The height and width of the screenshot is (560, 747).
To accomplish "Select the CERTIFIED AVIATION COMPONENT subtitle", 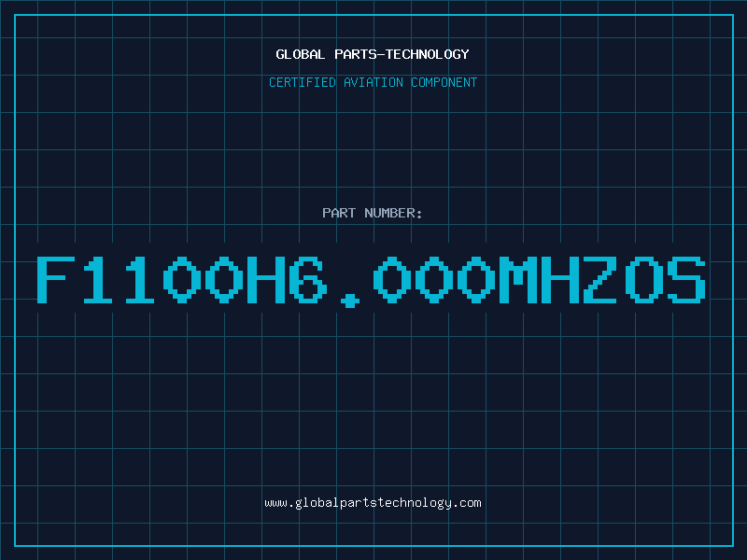I will tap(373, 82).
